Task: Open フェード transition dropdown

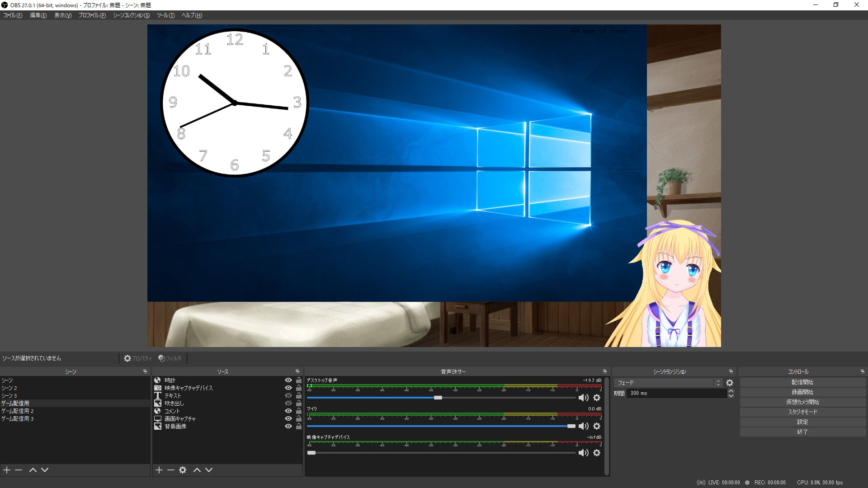Action: [668, 383]
